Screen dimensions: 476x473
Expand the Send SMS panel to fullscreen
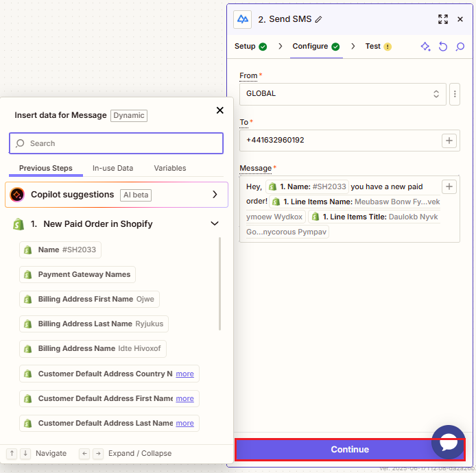[x=443, y=19]
